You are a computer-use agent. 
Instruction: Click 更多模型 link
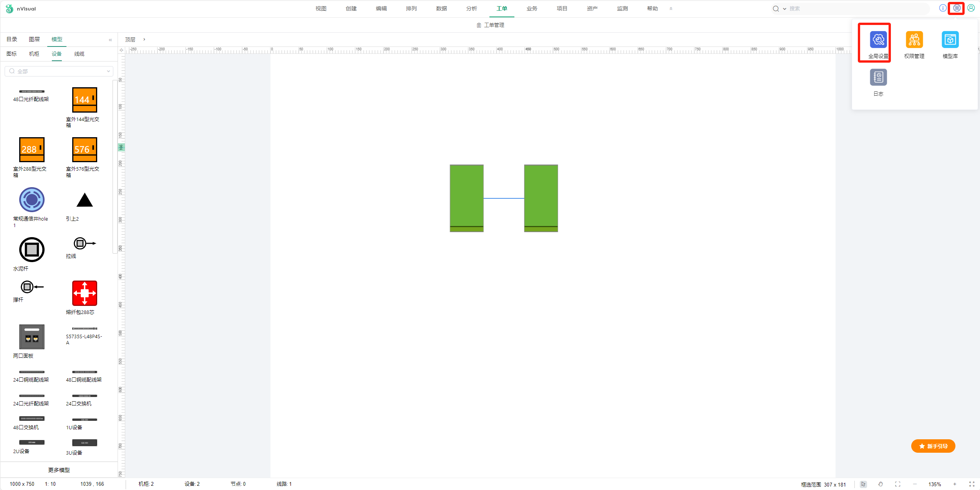[59, 470]
